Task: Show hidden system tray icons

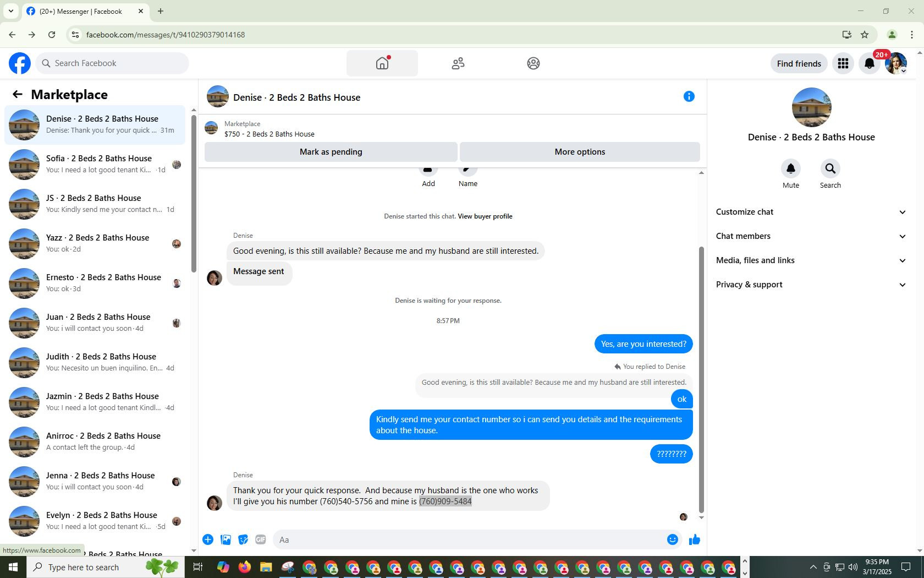Action: click(813, 567)
